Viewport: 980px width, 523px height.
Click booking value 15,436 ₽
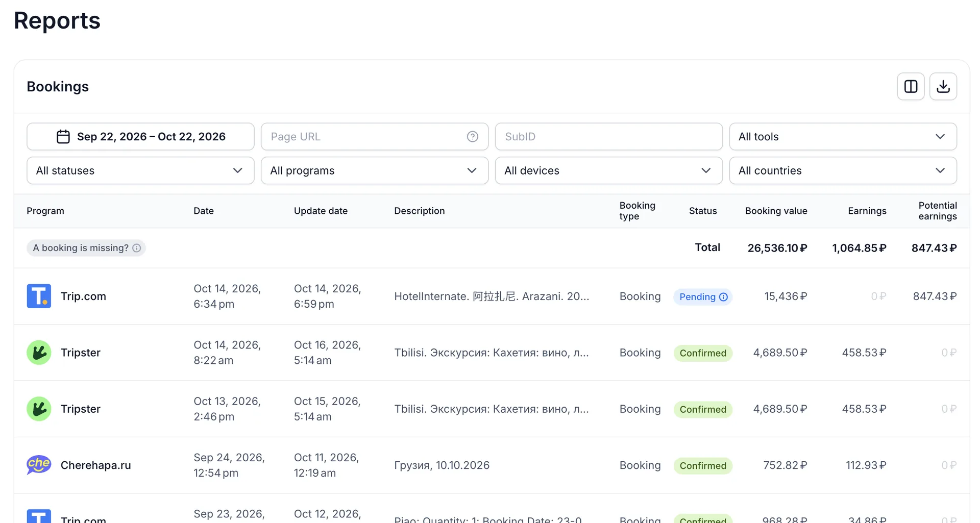(786, 296)
